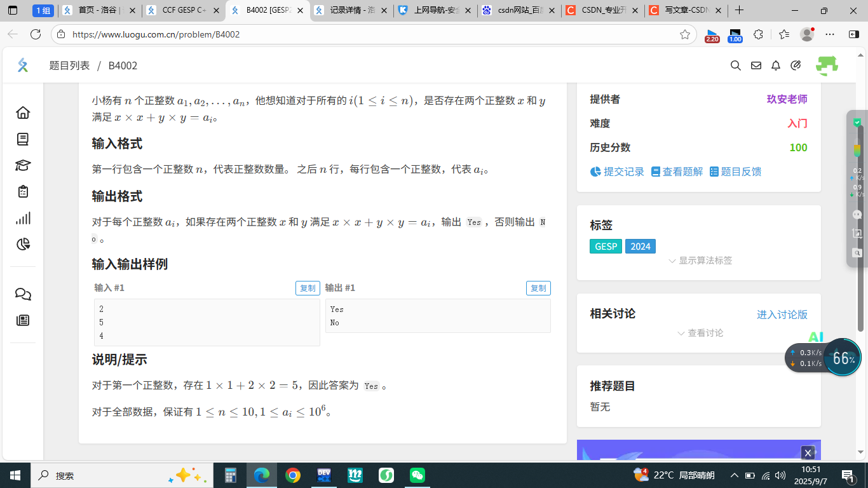The image size is (868, 488).
Task: Click the GESP tag
Action: point(606,247)
